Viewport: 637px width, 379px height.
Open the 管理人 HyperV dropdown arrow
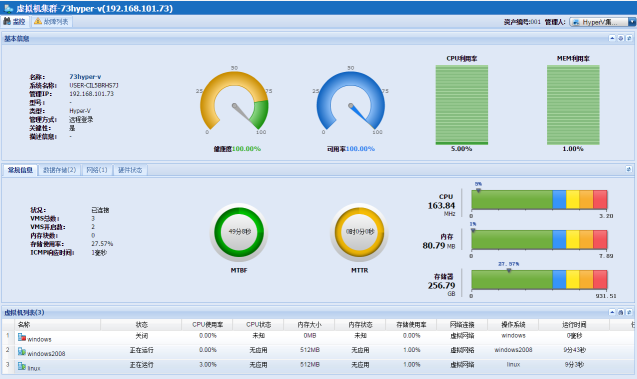pyautogui.click(x=632, y=22)
